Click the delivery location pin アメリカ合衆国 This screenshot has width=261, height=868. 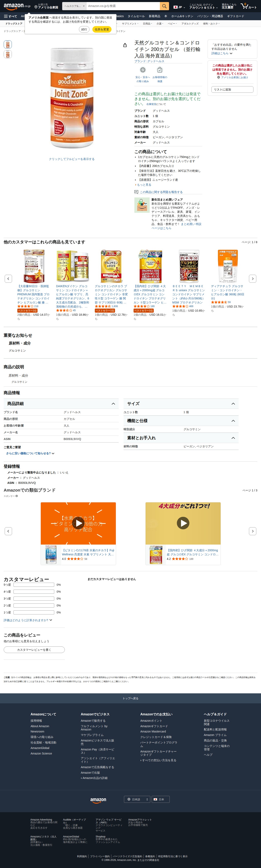pyautogui.click(x=46, y=6)
